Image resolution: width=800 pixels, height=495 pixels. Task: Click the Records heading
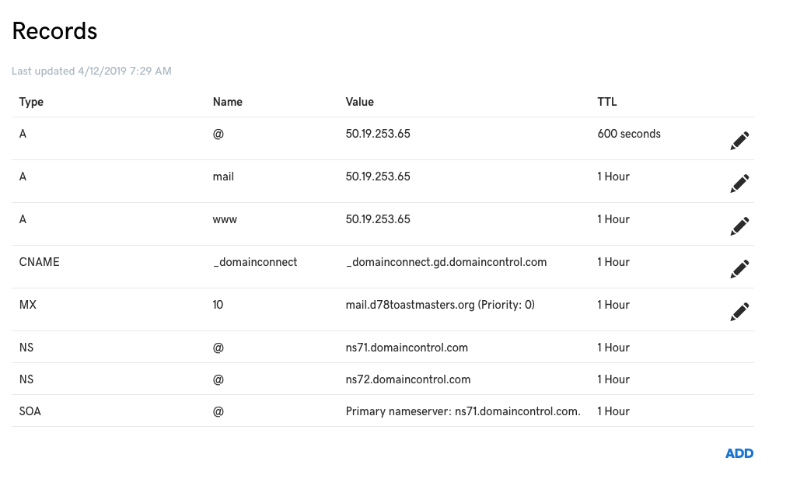pos(55,31)
